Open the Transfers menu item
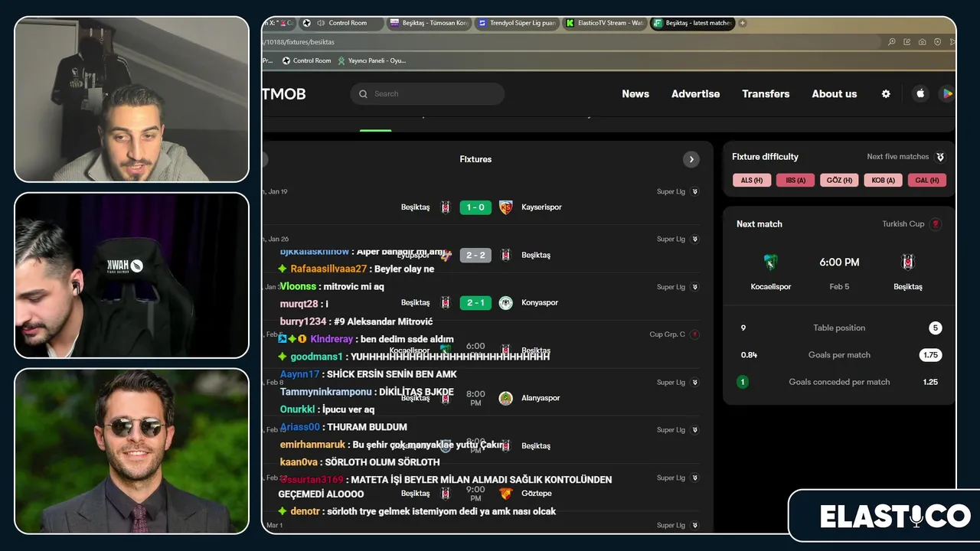980x551 pixels. click(x=766, y=93)
